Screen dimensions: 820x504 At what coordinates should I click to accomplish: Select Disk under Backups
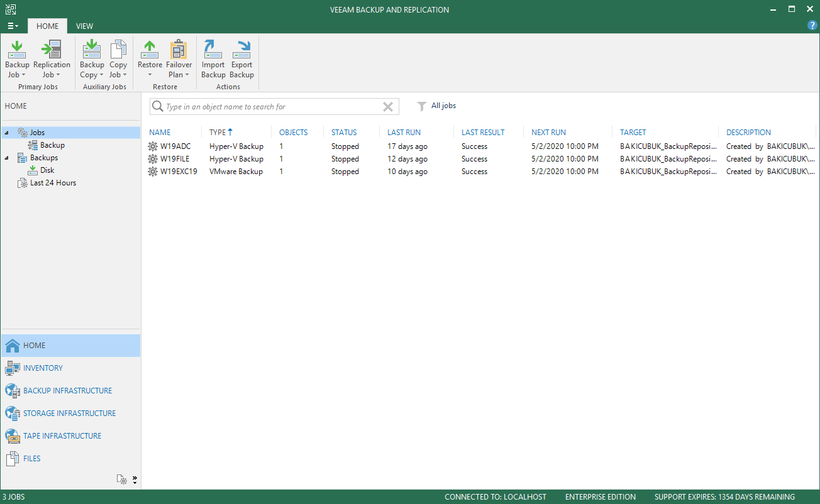point(47,170)
